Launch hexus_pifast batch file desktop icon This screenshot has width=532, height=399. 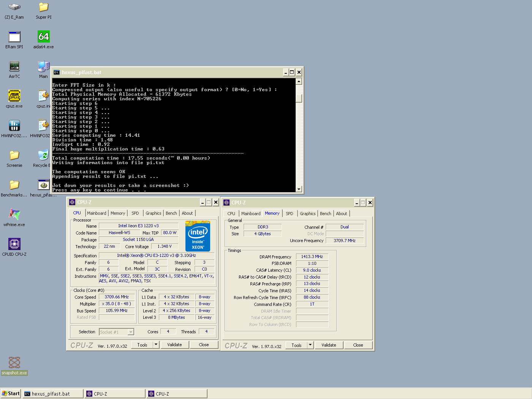[x=44, y=185]
